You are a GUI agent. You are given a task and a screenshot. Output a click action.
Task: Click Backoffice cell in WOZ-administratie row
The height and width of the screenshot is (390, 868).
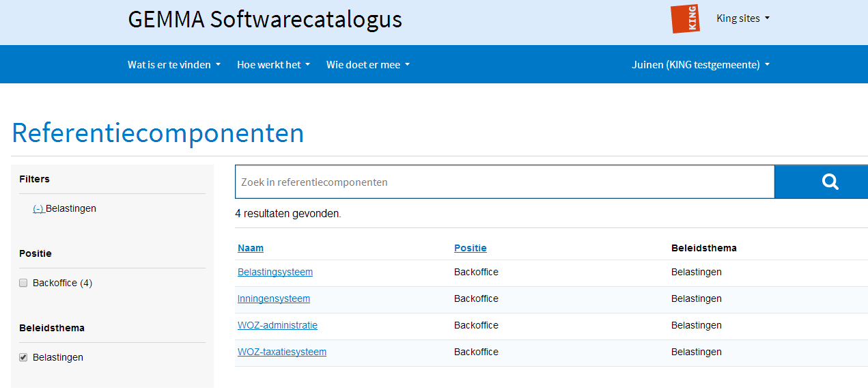click(x=476, y=325)
